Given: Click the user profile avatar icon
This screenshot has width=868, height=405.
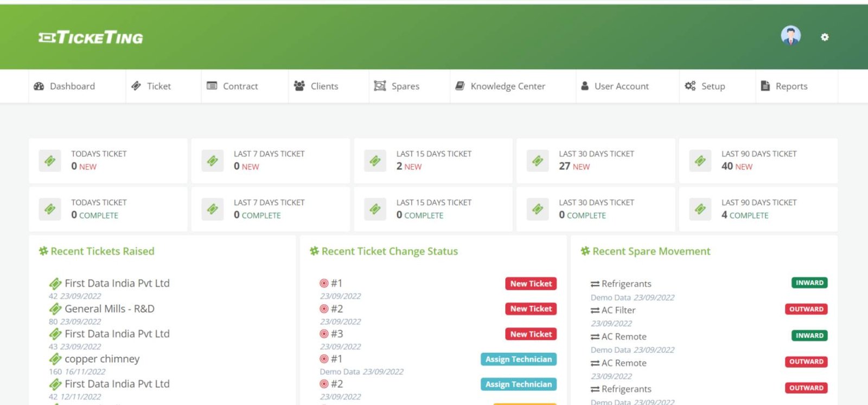Looking at the screenshot, I should pyautogui.click(x=790, y=36).
